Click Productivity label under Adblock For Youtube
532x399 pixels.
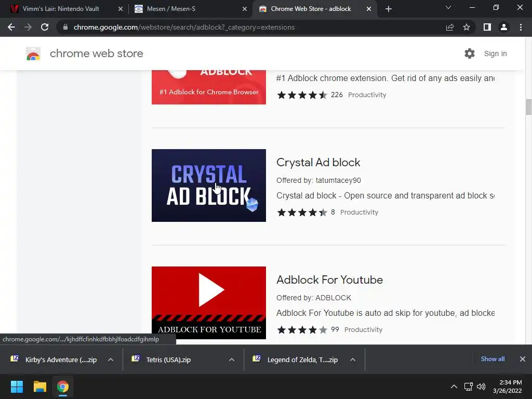363,330
